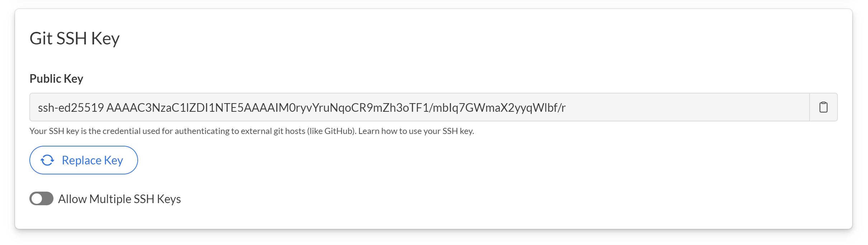Select the public key text field

pyautogui.click(x=419, y=107)
